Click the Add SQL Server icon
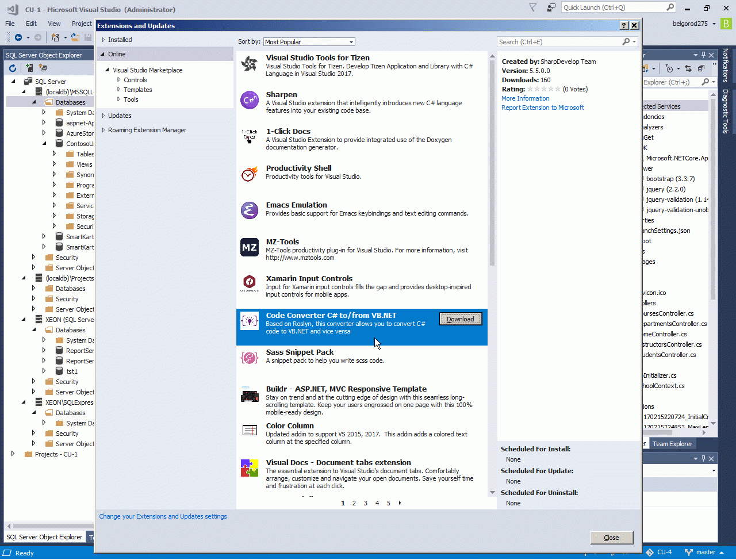The image size is (736, 560). [x=29, y=68]
